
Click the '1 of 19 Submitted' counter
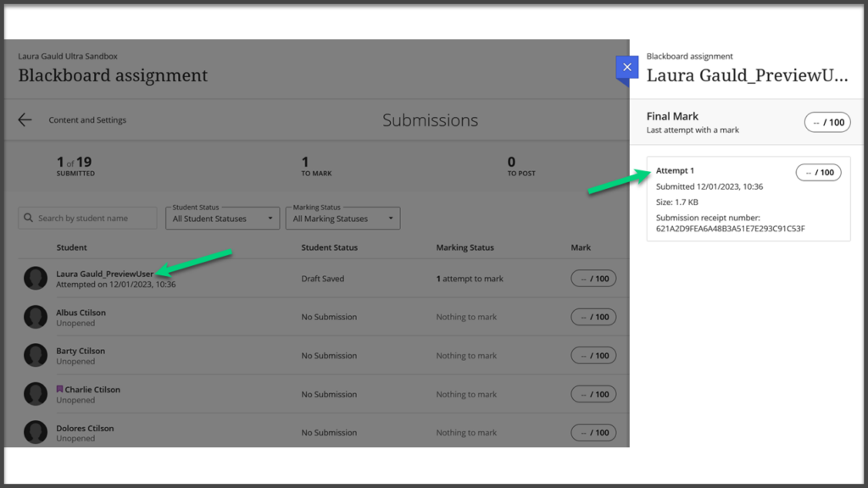75,166
